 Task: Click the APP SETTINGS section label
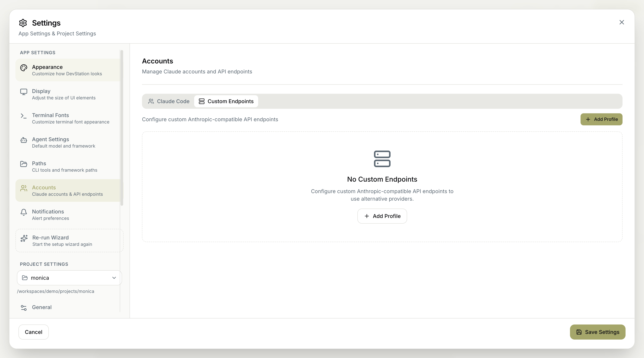click(x=38, y=53)
